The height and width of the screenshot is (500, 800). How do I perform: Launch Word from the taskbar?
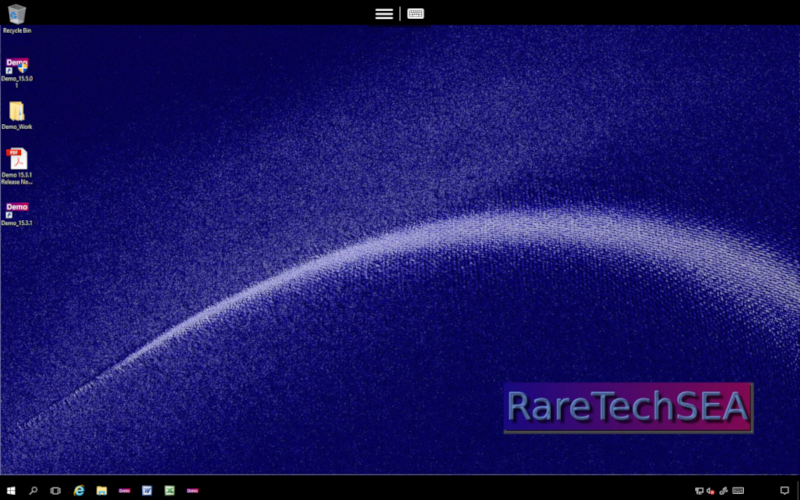coord(147,490)
